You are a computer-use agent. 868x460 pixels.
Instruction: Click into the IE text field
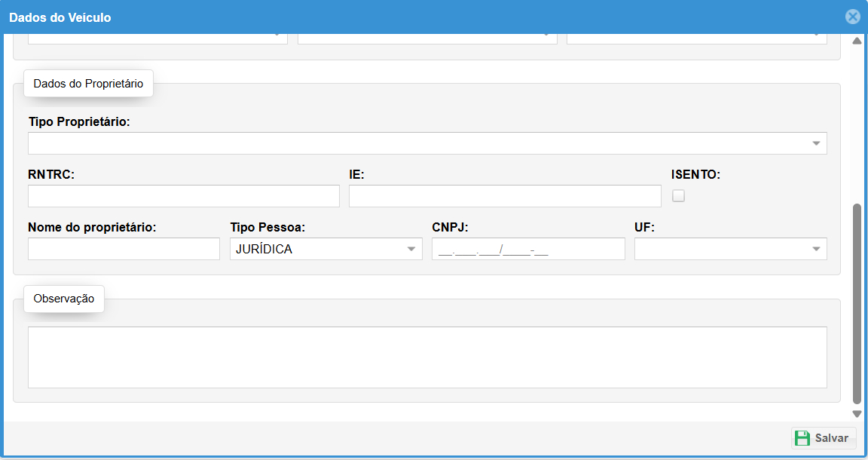(x=504, y=196)
